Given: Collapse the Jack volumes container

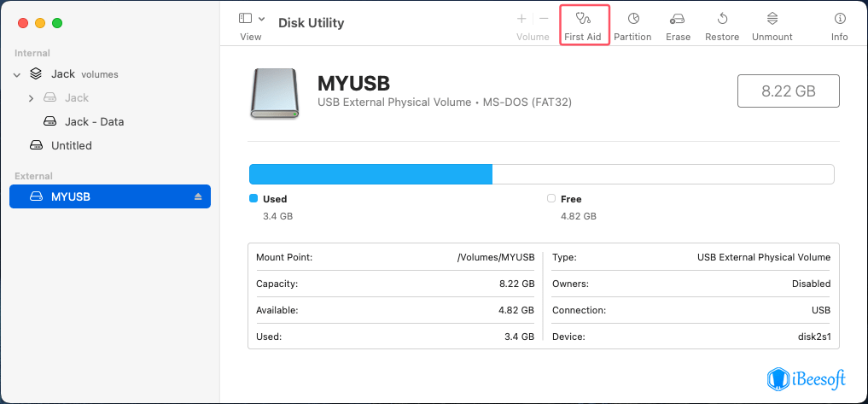Looking at the screenshot, I should [16, 74].
